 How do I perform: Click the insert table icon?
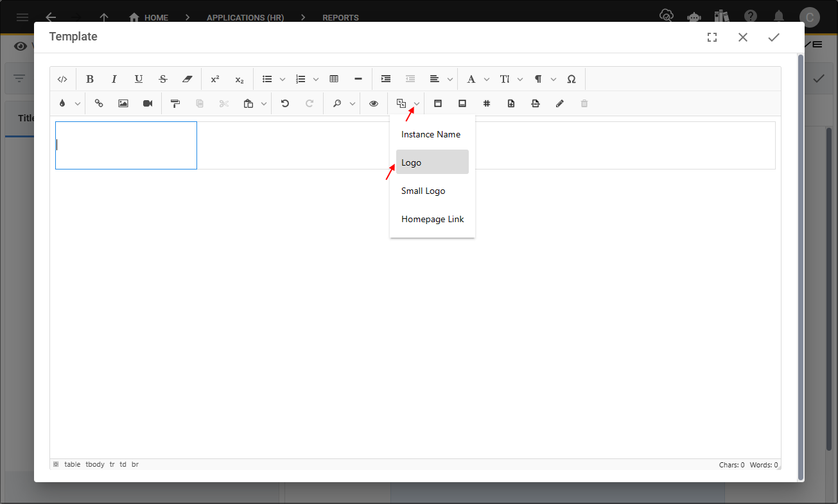pos(334,79)
